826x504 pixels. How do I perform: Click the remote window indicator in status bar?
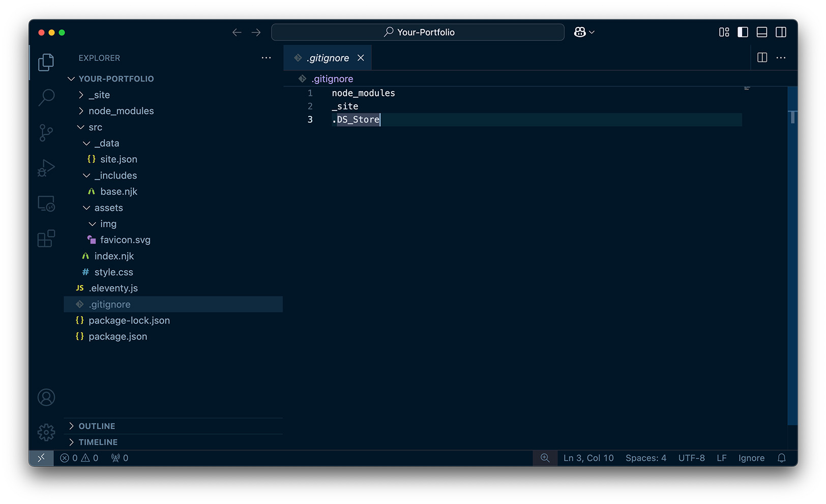pyautogui.click(x=41, y=458)
